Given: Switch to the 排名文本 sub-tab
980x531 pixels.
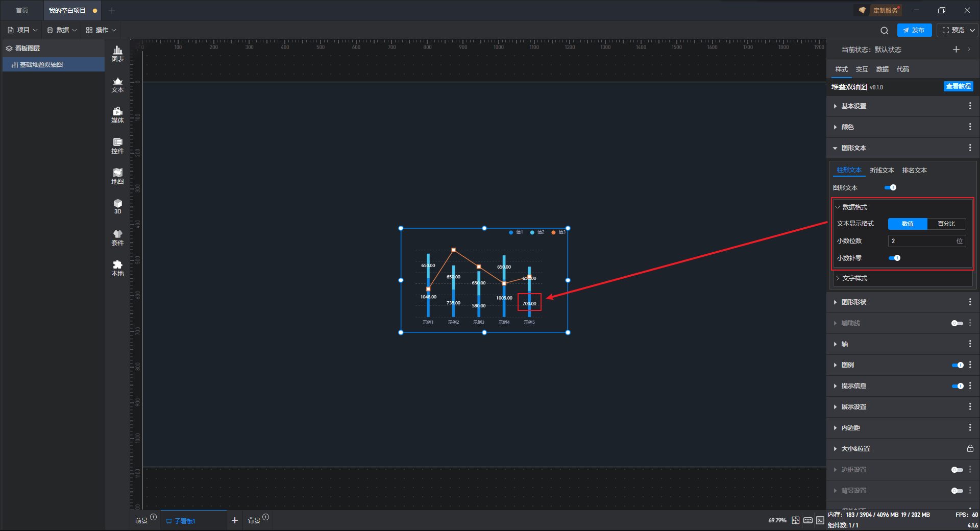Looking at the screenshot, I should pyautogui.click(x=915, y=171).
